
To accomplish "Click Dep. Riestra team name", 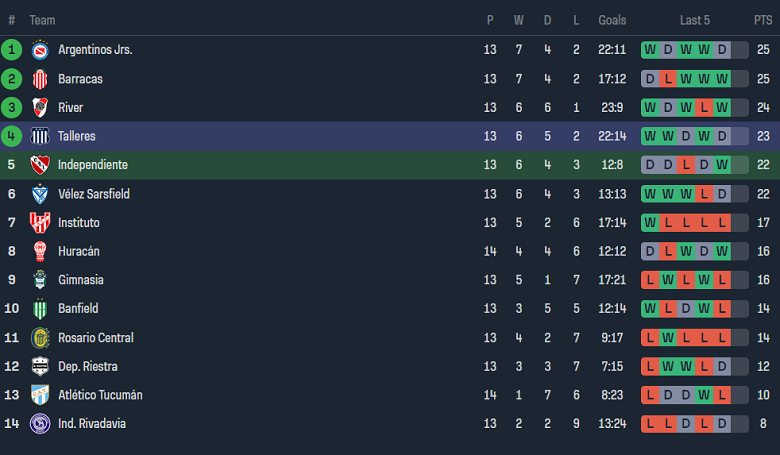I will (88, 367).
